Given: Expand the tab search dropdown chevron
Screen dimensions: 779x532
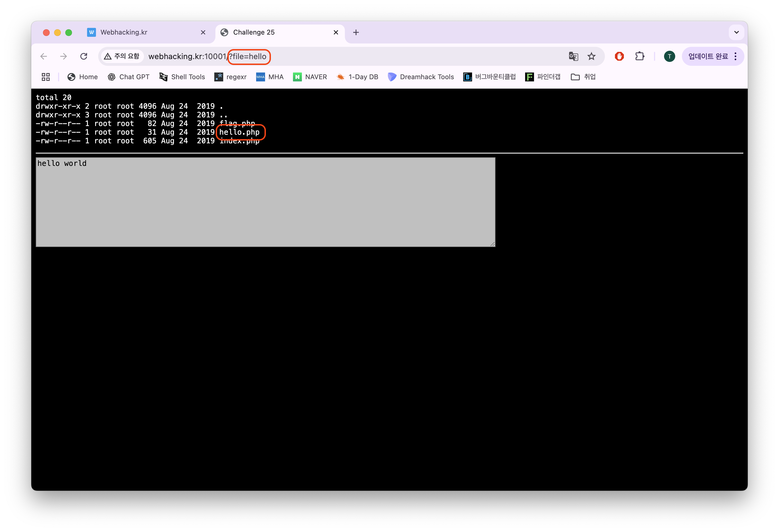Looking at the screenshot, I should [736, 32].
